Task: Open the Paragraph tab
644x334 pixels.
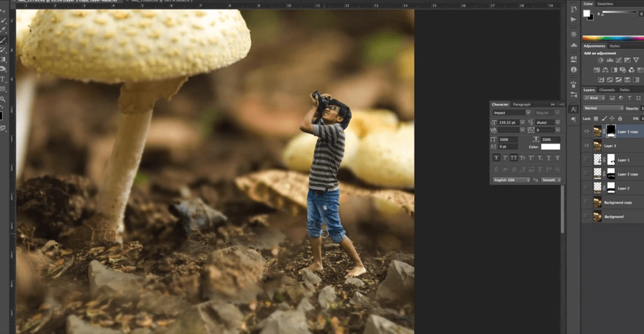Action: coord(521,105)
